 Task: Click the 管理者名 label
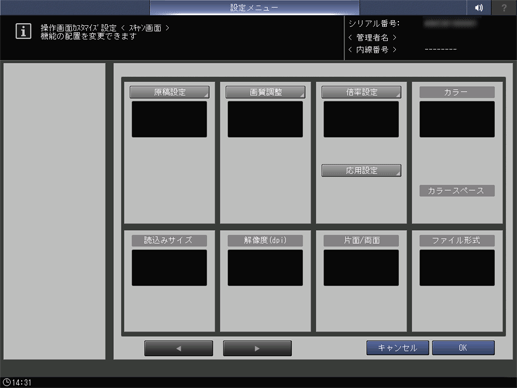pyautogui.click(x=372, y=37)
